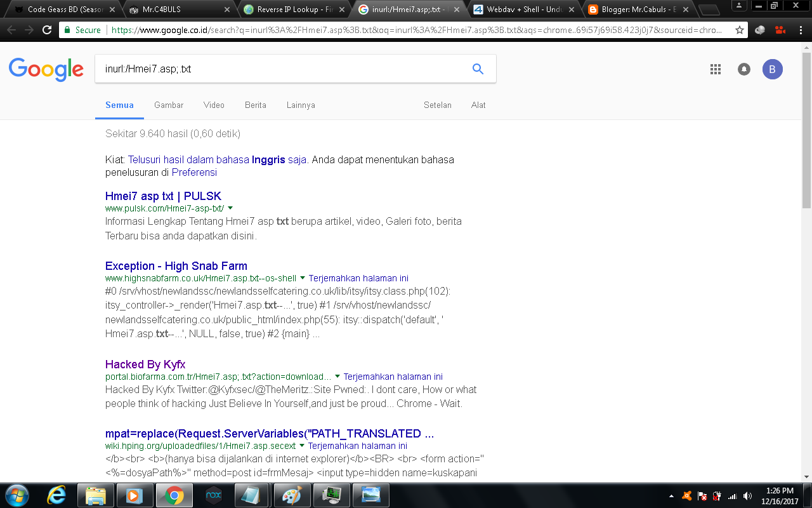The height and width of the screenshot is (508, 812).
Task: Open a new browser tab
Action: click(x=709, y=10)
